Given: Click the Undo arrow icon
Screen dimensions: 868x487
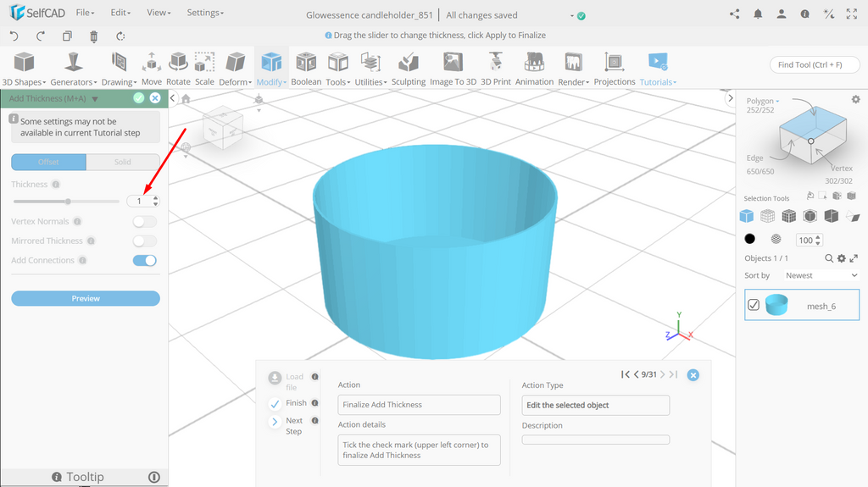Looking at the screenshot, I should (14, 36).
